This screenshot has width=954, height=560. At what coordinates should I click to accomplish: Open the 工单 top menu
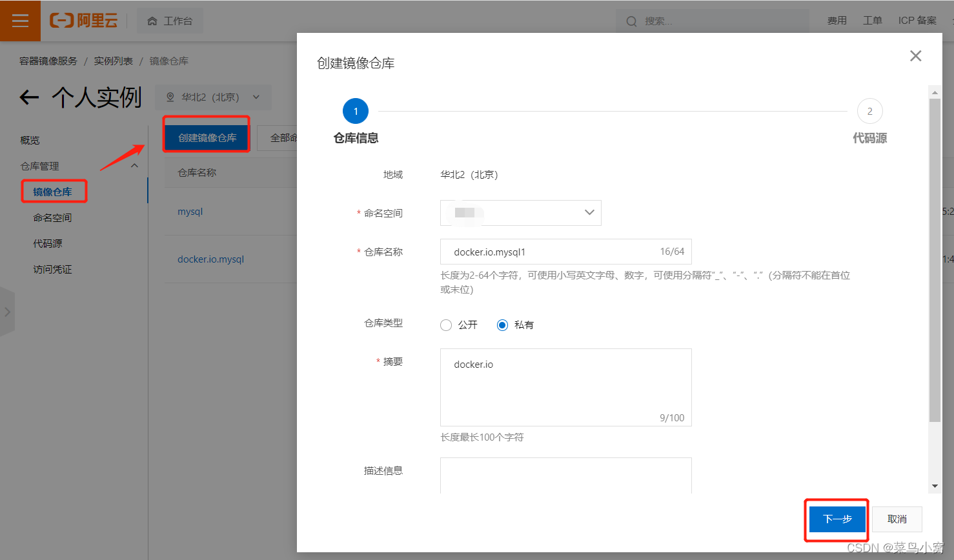873,21
